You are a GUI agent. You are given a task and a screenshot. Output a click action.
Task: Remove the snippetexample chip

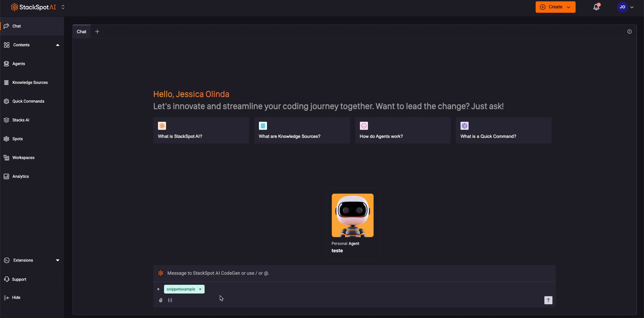tap(200, 289)
